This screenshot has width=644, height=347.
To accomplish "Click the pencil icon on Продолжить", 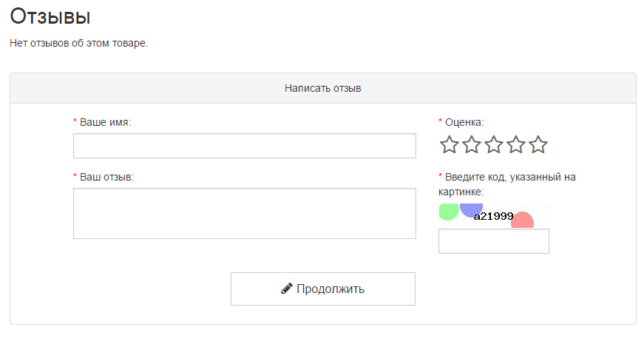I will 287,289.
